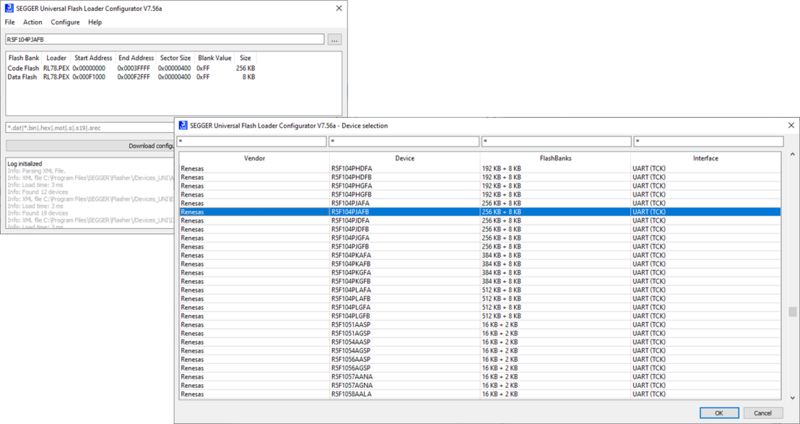This screenshot has width=800, height=424.
Task: Select the Code Flash bank row
Action: click(x=132, y=68)
